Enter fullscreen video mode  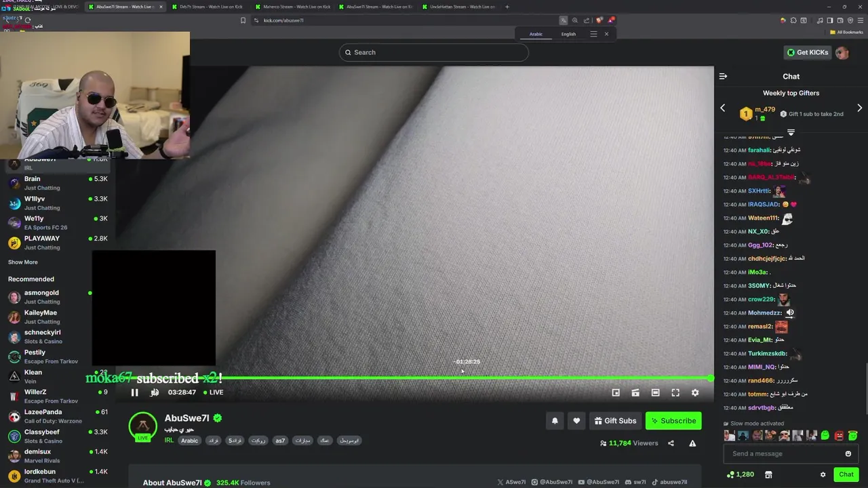675,392
